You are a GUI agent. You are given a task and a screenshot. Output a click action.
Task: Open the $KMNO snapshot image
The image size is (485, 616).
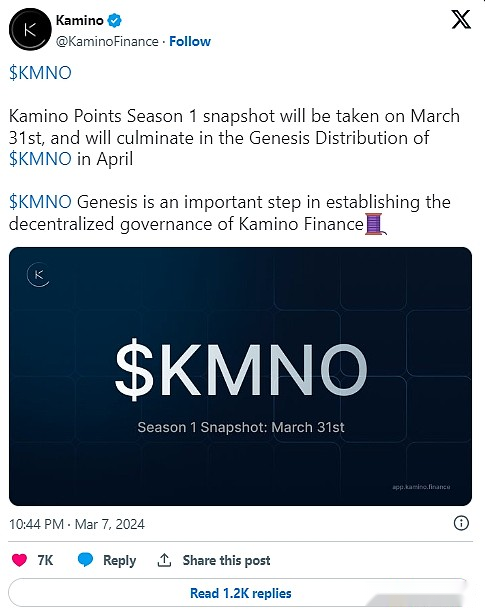[240, 376]
